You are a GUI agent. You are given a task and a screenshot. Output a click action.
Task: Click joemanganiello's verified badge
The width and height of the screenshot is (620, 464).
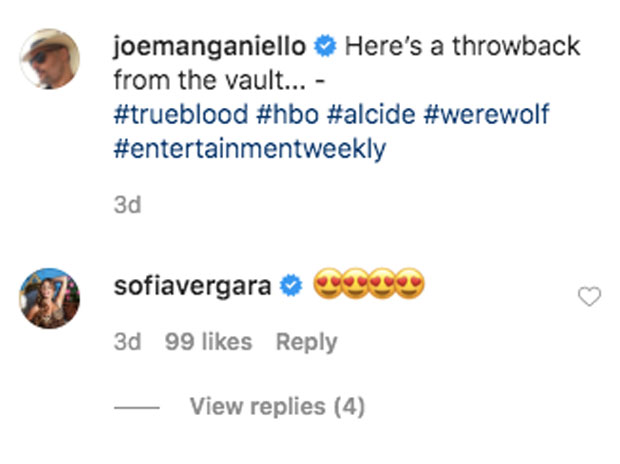324,46
